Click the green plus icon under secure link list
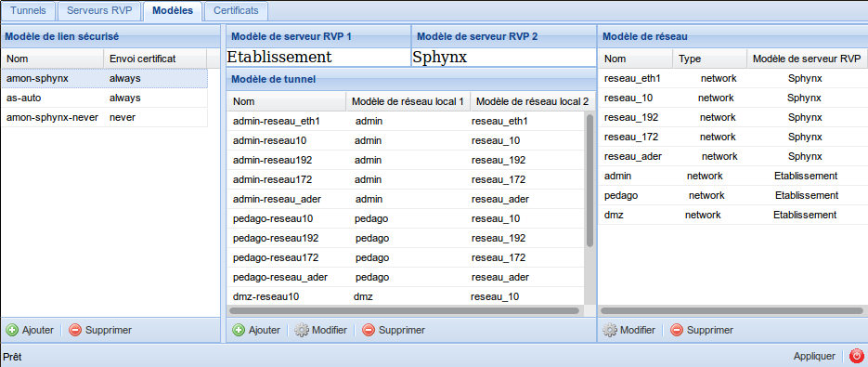868x367 pixels. [12, 330]
